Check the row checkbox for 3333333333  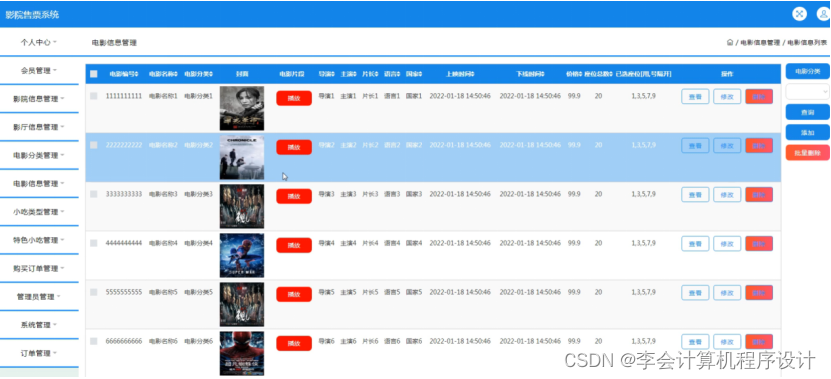click(x=94, y=194)
